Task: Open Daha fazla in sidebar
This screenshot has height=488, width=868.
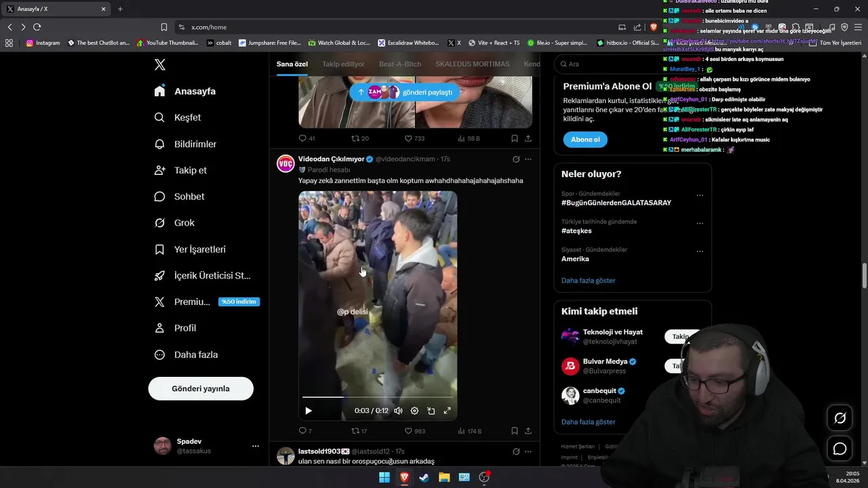Action: click(x=186, y=354)
